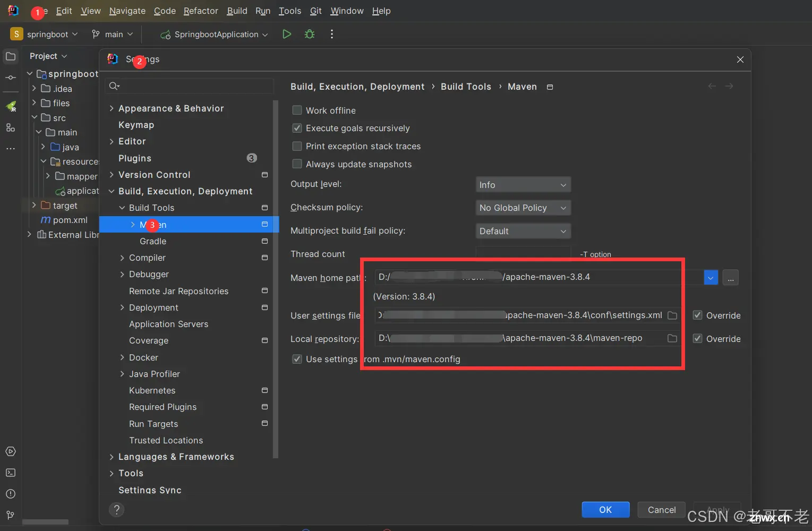
Task: Open Maven home path dropdown arrow
Action: point(711,277)
